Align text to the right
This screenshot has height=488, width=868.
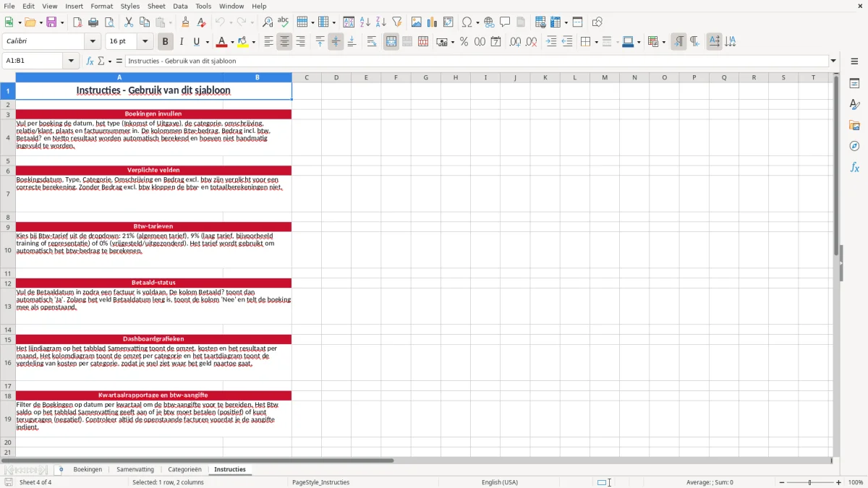coord(300,42)
